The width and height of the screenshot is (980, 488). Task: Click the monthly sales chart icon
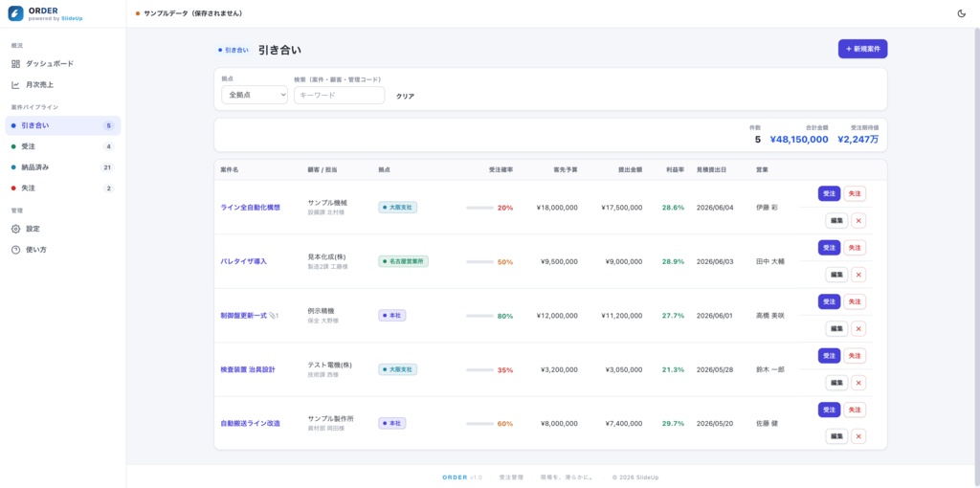[15, 84]
